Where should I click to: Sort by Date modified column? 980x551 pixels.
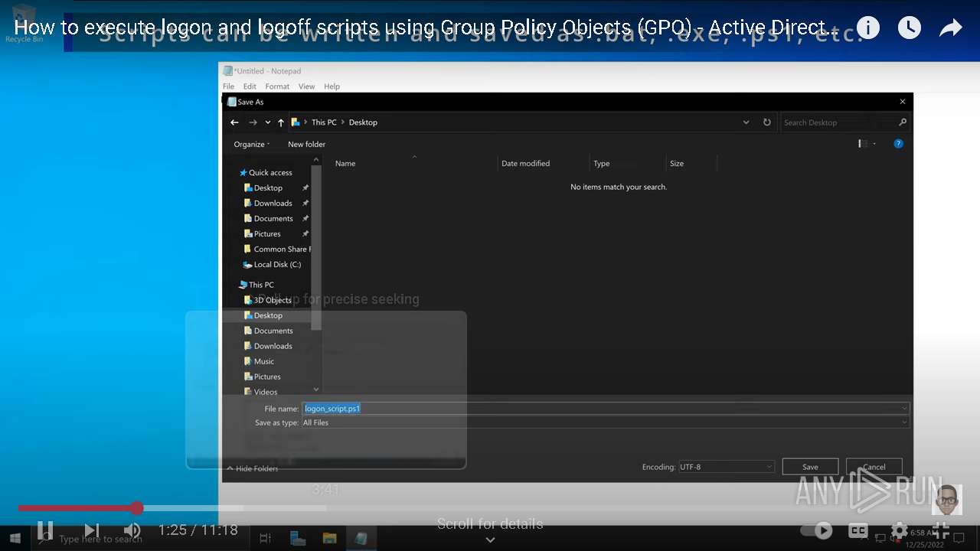click(x=525, y=164)
